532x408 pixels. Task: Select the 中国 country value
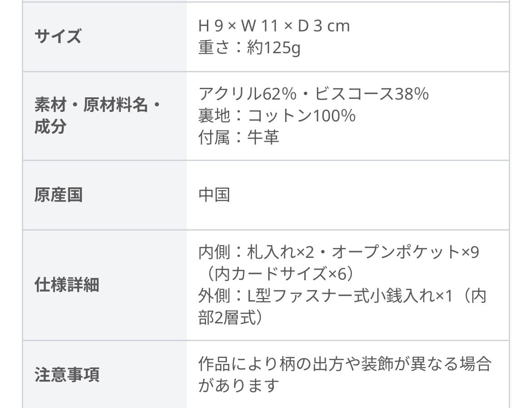click(x=214, y=195)
